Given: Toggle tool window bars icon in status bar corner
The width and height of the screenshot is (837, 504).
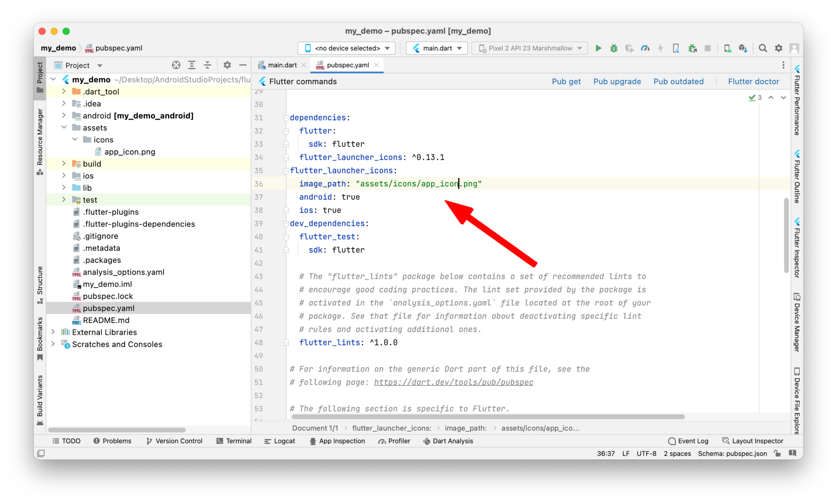Looking at the screenshot, I should point(41,453).
